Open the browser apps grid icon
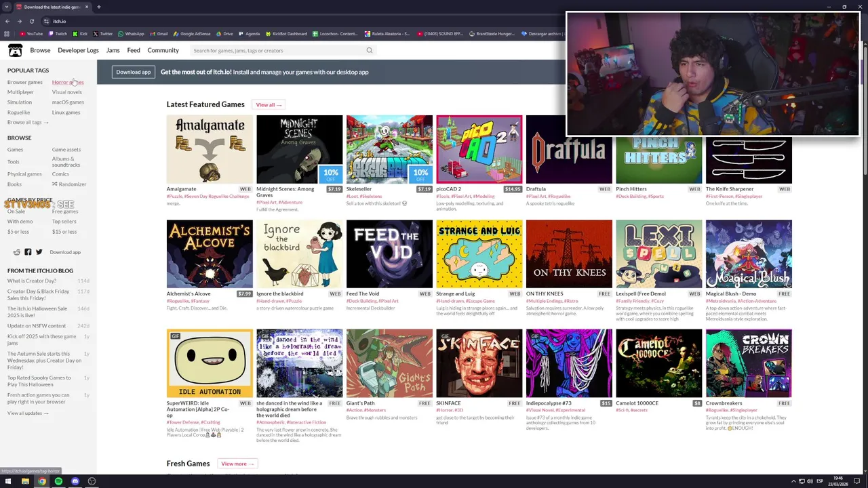Viewport: 868px width, 488px height. [7, 33]
